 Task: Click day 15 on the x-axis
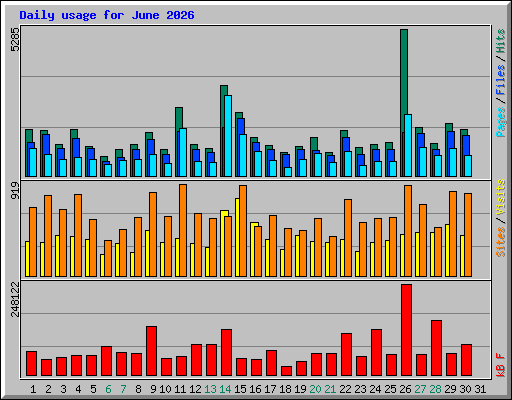[240, 389]
